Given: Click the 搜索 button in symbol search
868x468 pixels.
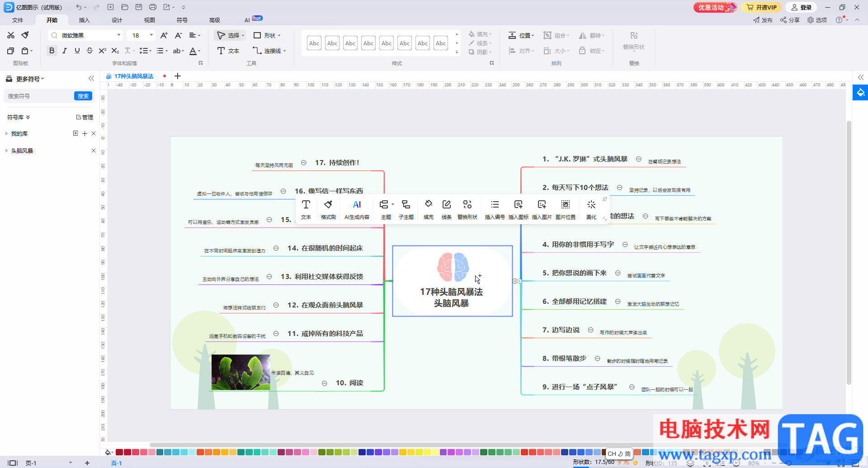Looking at the screenshot, I should (83, 96).
